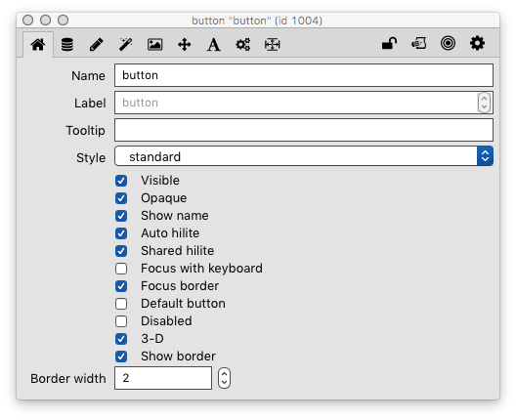Enable Focus with keyboard
The width and height of the screenshot is (516, 420).
coord(121,269)
